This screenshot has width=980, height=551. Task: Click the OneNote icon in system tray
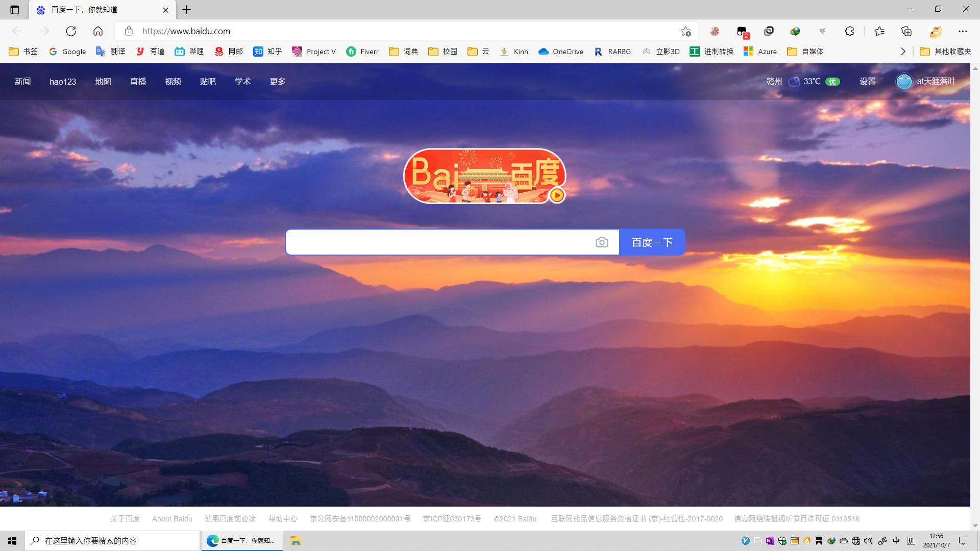click(x=769, y=540)
